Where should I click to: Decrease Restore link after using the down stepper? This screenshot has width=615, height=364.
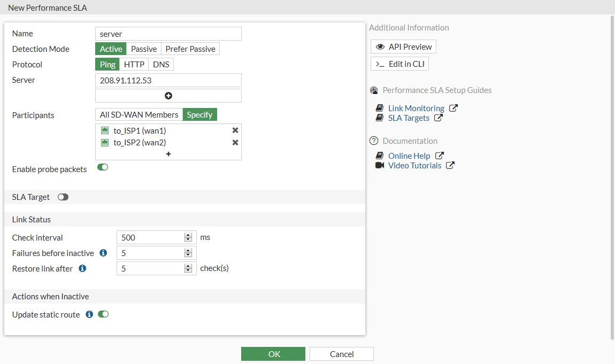[188, 270]
